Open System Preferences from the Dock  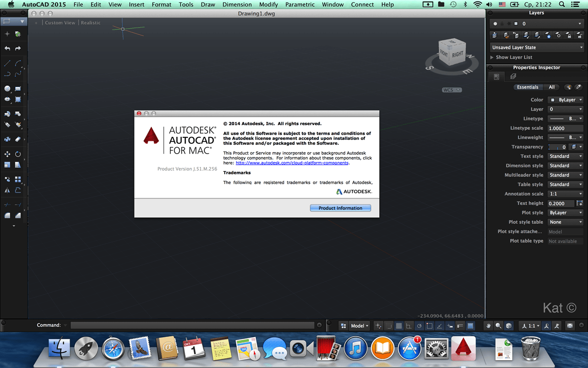pos(437,348)
